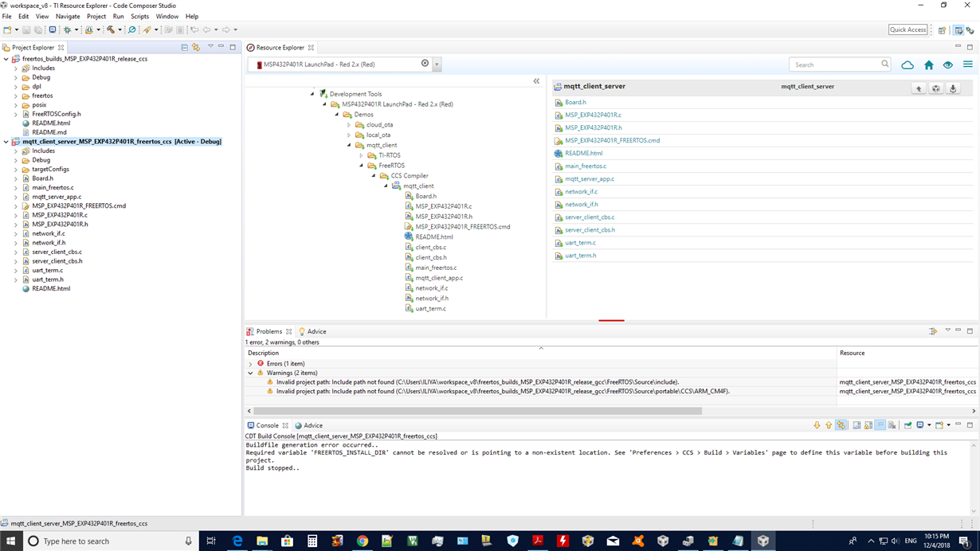The height and width of the screenshot is (551, 980).
Task: Click the cube package button beside mqtt_client_server
Action: coord(936,88)
